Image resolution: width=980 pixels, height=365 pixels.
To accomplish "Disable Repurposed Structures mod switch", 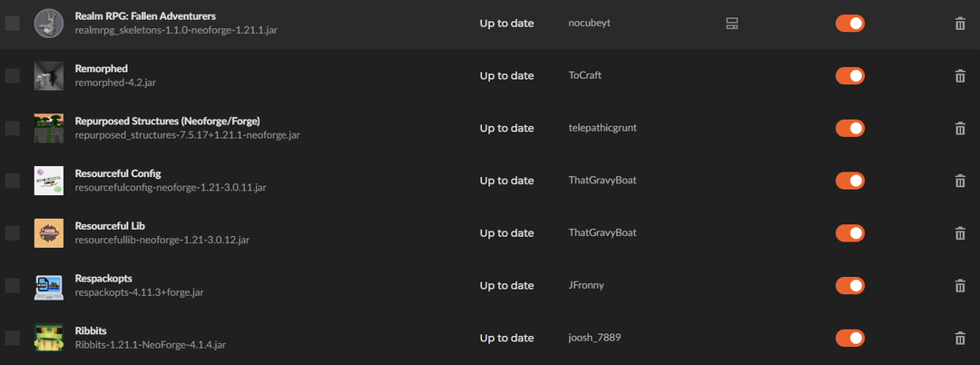I will pos(849,128).
